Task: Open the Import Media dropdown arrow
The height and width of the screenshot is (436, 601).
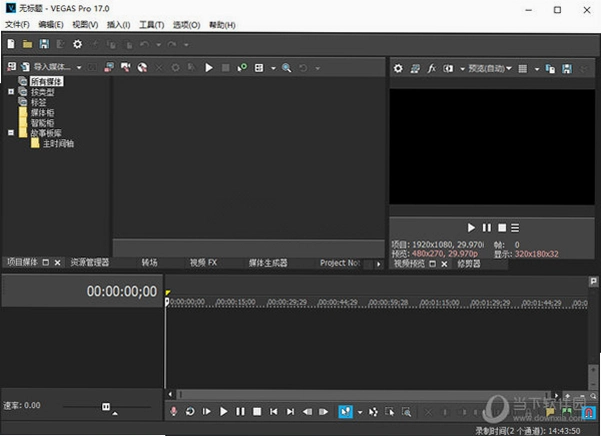Action: 79,68
